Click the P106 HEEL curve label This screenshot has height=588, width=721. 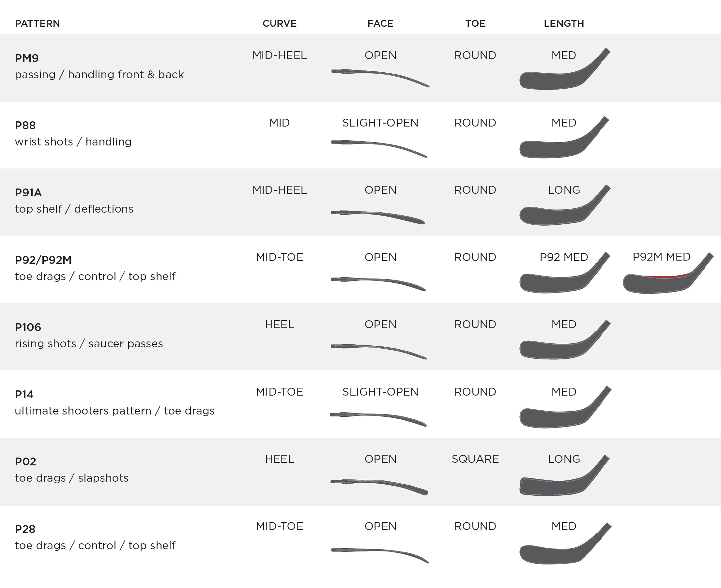(280, 324)
